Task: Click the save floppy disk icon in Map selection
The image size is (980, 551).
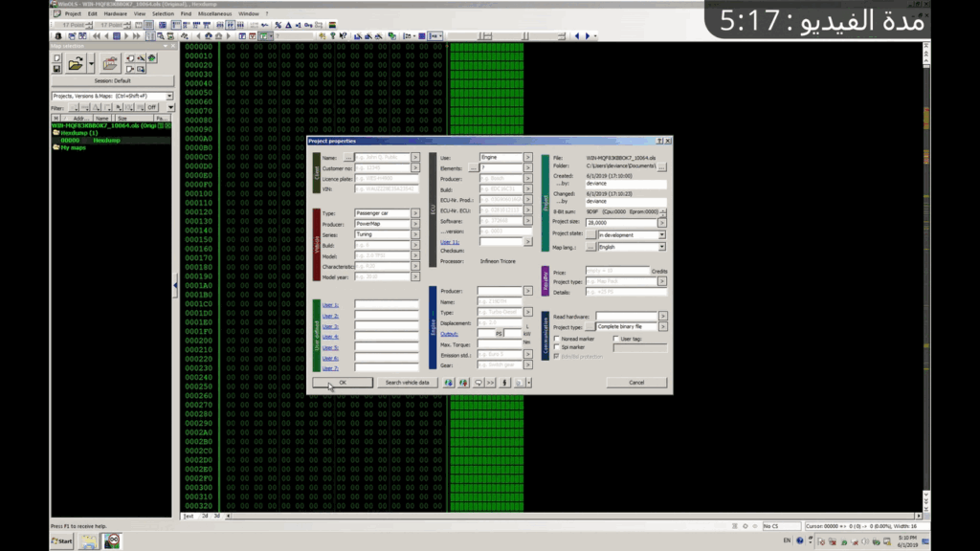Action: tap(58, 71)
